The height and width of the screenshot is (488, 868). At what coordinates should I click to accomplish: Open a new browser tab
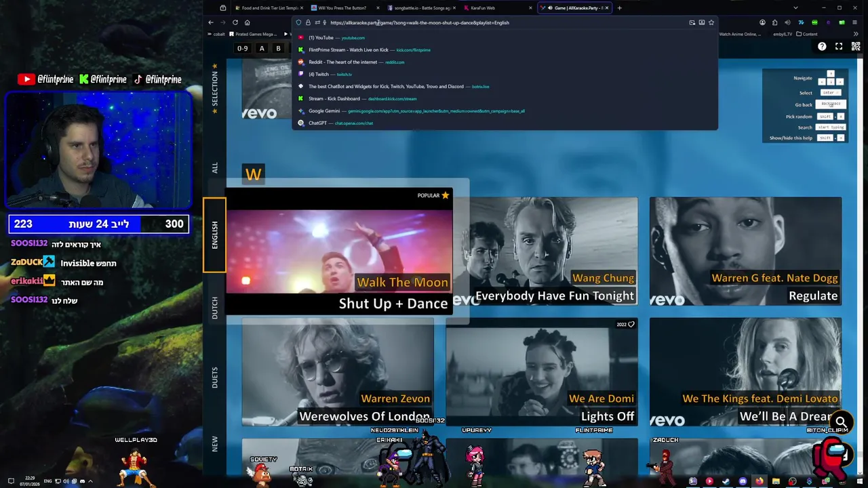click(x=619, y=7)
